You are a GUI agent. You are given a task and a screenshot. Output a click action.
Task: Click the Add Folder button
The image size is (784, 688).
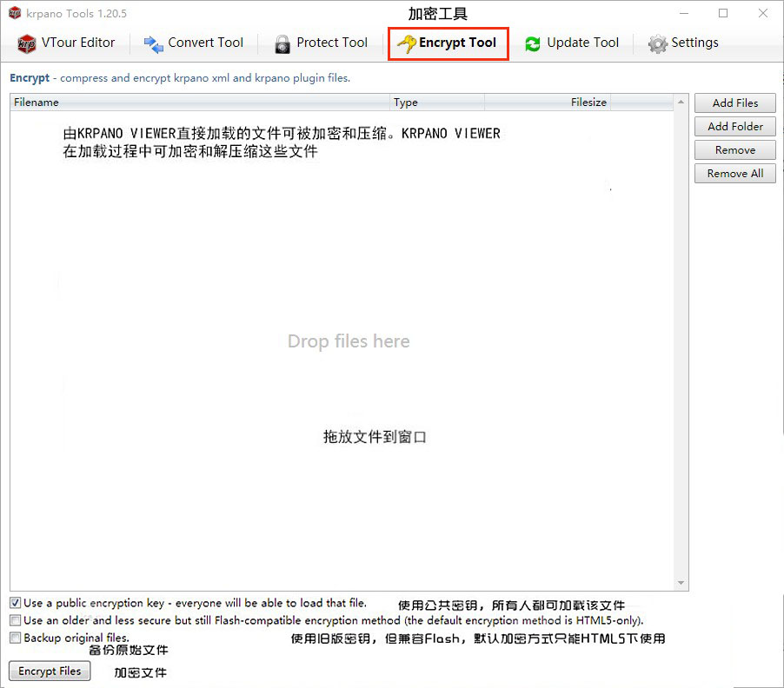(x=734, y=126)
